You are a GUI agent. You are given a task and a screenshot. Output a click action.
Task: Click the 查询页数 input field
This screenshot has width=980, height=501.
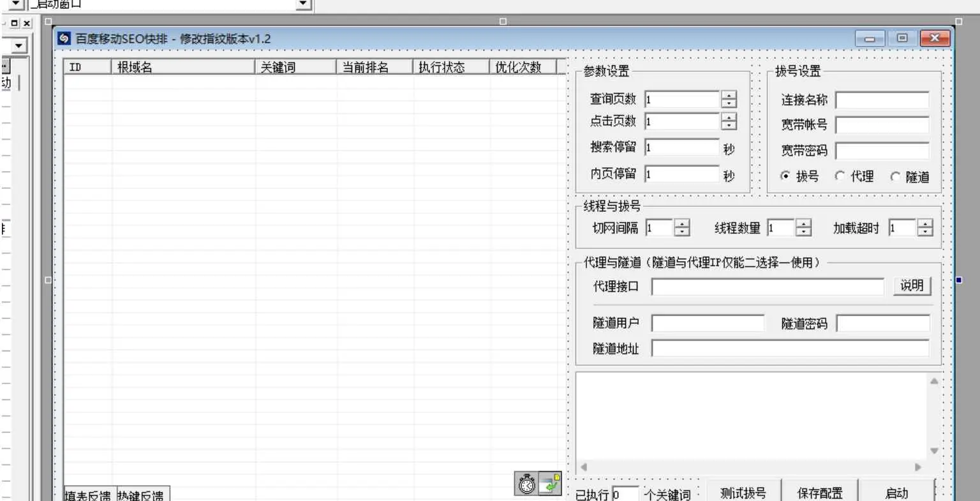(x=682, y=100)
